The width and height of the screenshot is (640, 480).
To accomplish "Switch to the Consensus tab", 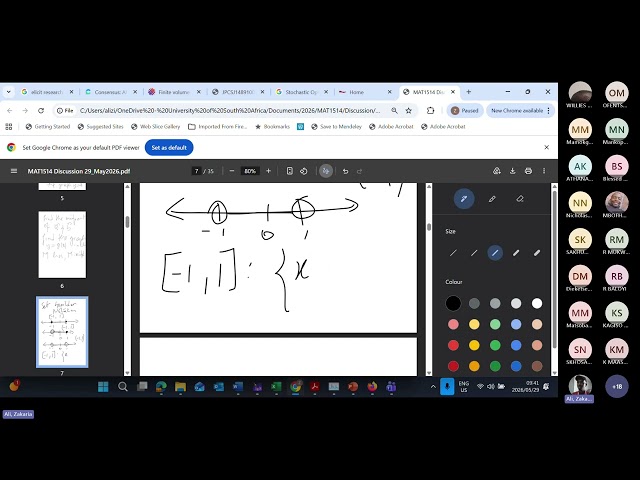I will [x=110, y=92].
